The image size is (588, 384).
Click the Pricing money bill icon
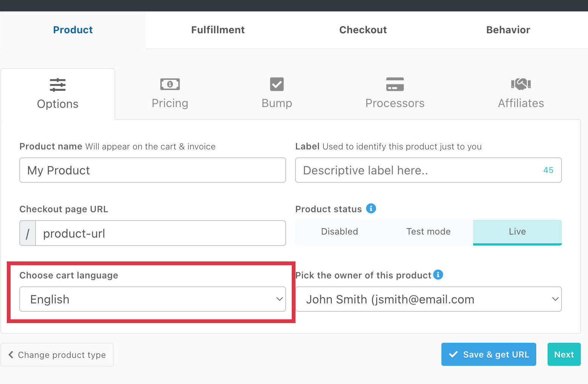click(x=170, y=84)
